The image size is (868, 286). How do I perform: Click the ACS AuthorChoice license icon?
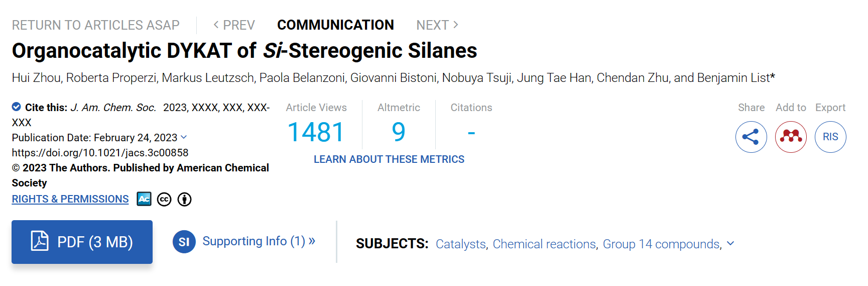[x=144, y=199]
